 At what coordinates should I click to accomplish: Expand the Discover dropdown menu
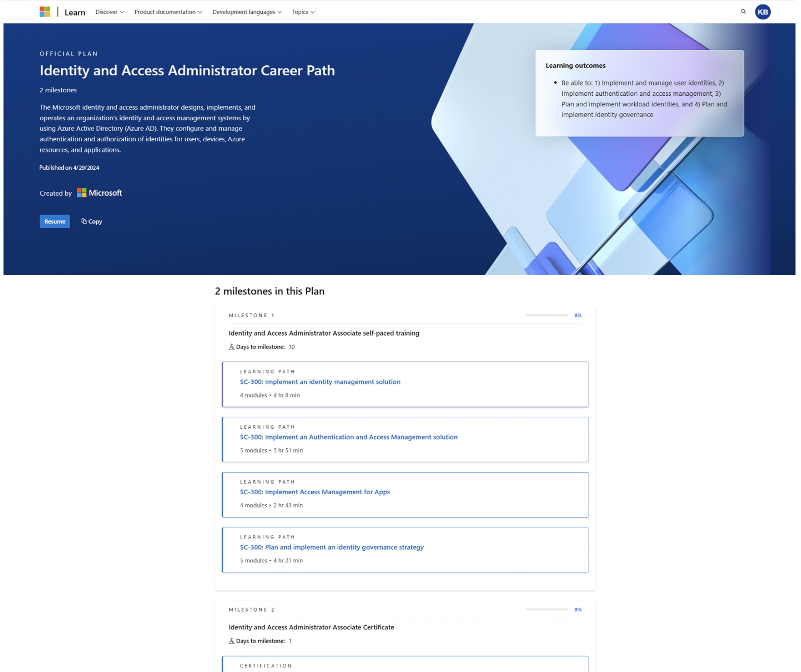tap(109, 12)
